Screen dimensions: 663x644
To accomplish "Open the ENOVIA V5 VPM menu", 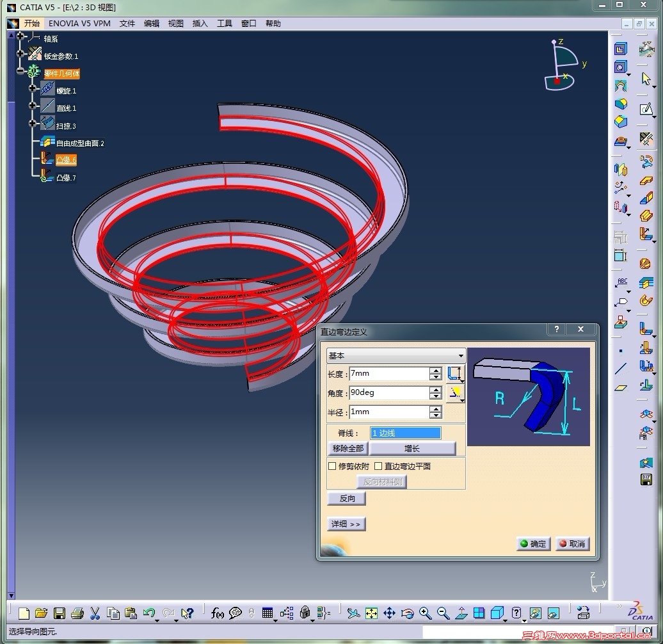I will (79, 24).
